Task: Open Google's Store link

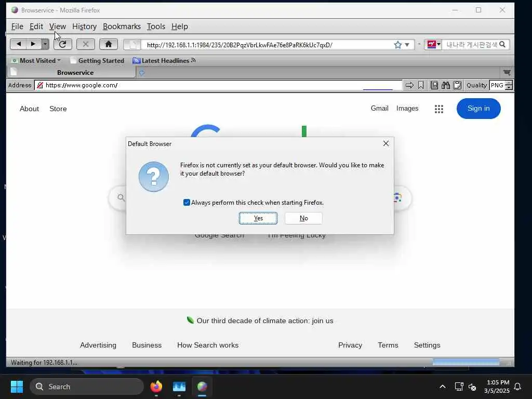Action: point(58,109)
